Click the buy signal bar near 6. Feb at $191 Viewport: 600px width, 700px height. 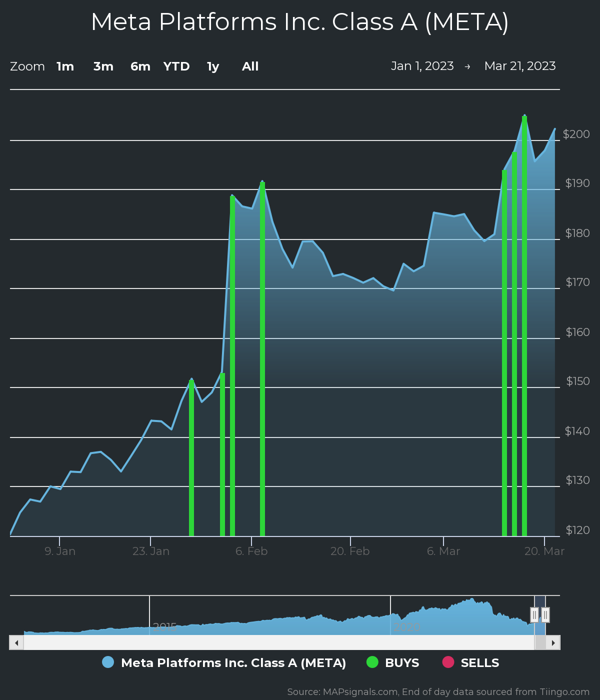(262, 359)
